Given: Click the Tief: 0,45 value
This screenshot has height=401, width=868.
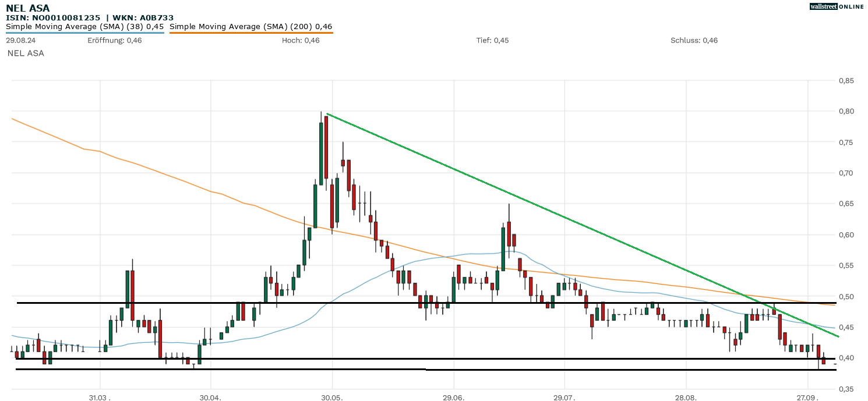Looking at the screenshot, I should (492, 40).
